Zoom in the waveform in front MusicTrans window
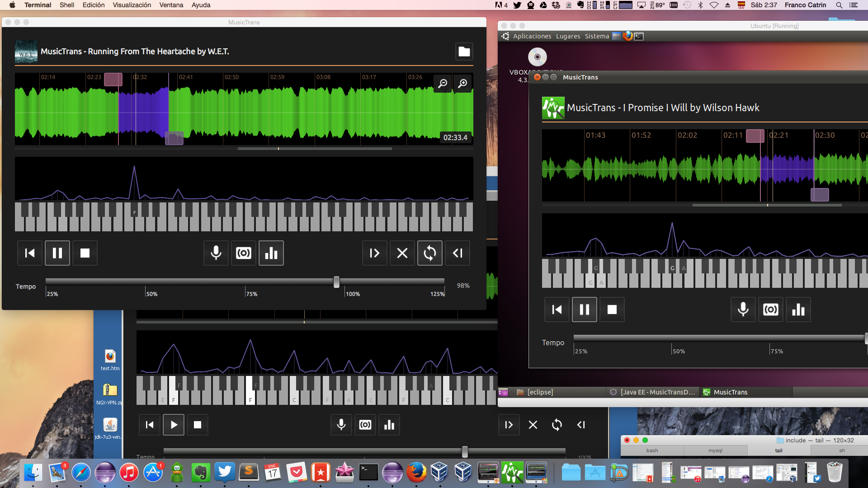The height and width of the screenshot is (488, 868). point(463,84)
